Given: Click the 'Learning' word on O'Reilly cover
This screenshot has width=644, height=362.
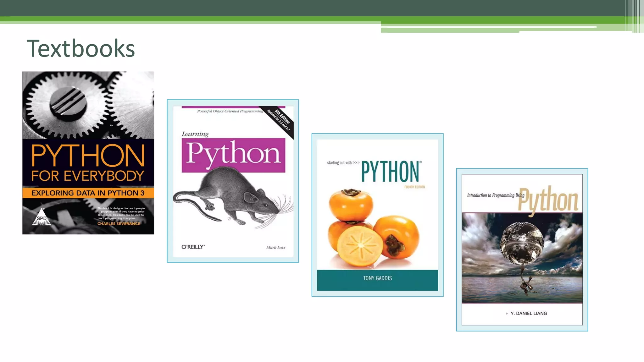Looking at the screenshot, I should tap(195, 134).
